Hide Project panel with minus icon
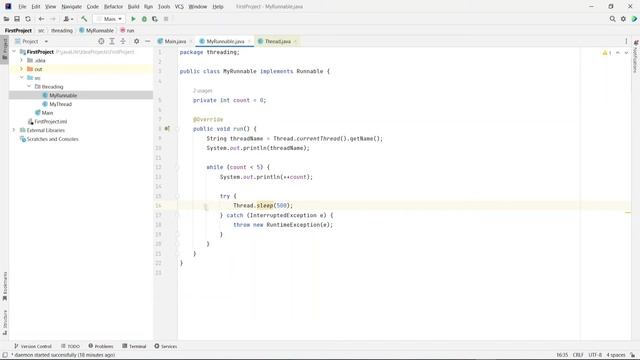The height and width of the screenshot is (360, 640). pos(147,41)
